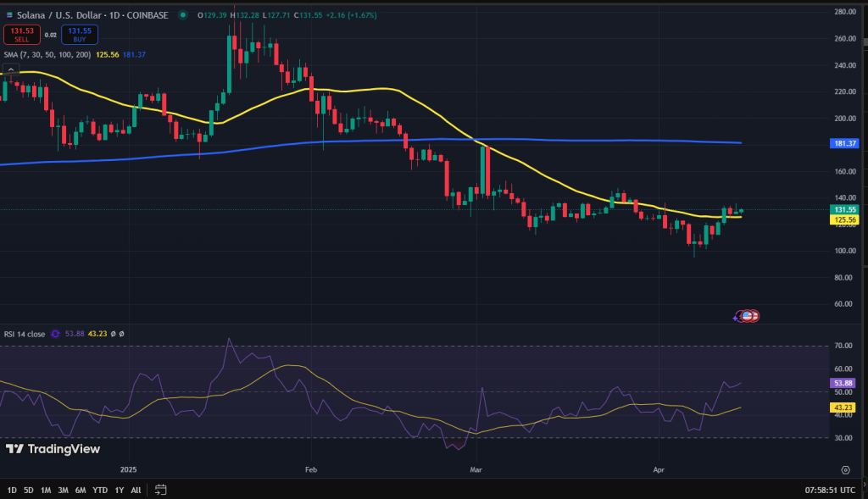Click the H132.28 high value in header

tap(245, 15)
